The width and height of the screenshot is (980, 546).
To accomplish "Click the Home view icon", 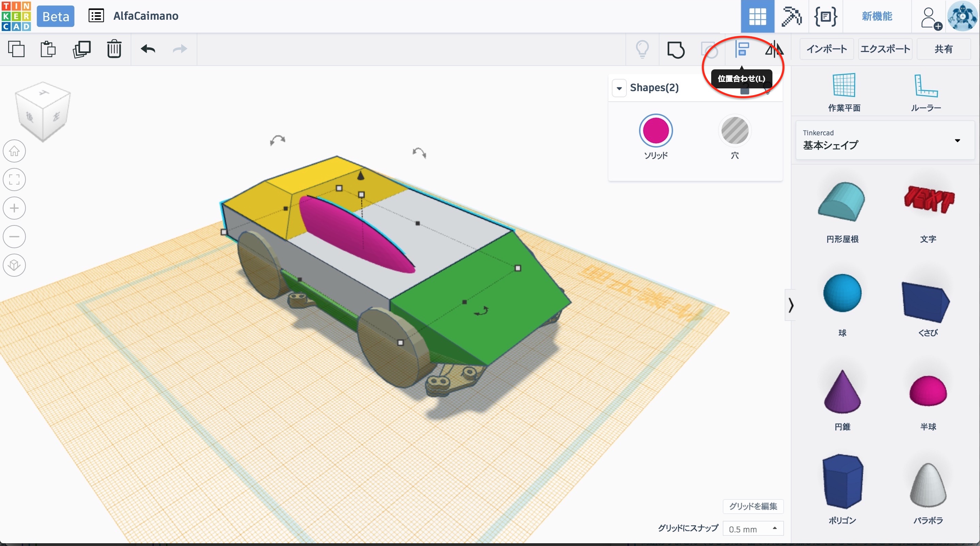I will click(x=14, y=151).
